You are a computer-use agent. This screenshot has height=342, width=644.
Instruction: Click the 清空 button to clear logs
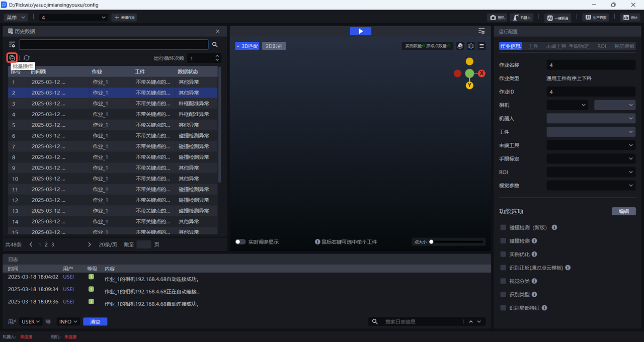(95, 322)
